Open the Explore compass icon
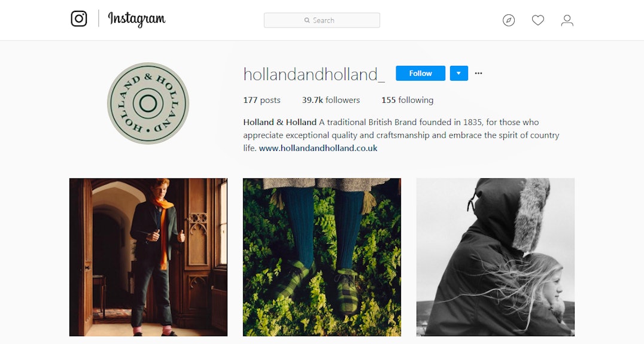This screenshot has height=344, width=644. (509, 20)
